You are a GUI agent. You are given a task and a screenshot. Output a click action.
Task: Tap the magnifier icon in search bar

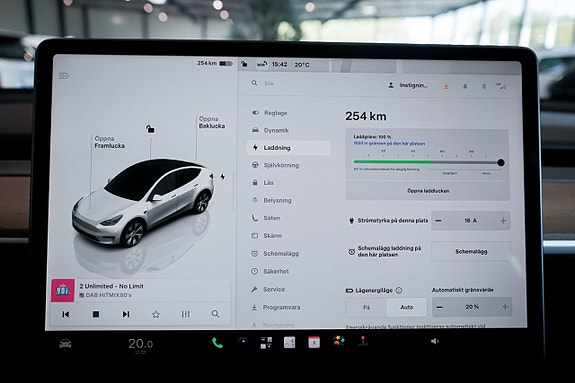point(254,83)
